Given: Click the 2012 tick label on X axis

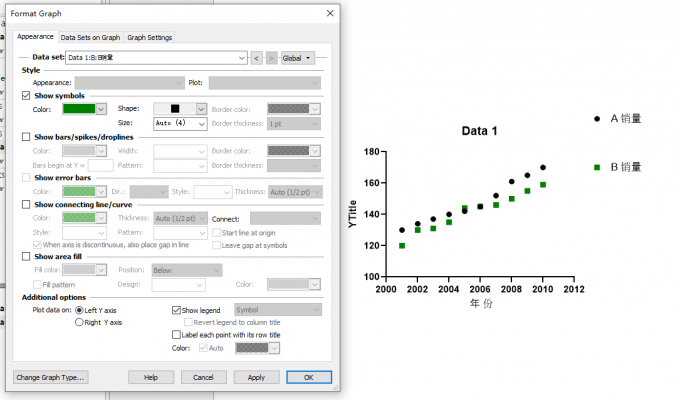Looking at the screenshot, I should pos(574,289).
